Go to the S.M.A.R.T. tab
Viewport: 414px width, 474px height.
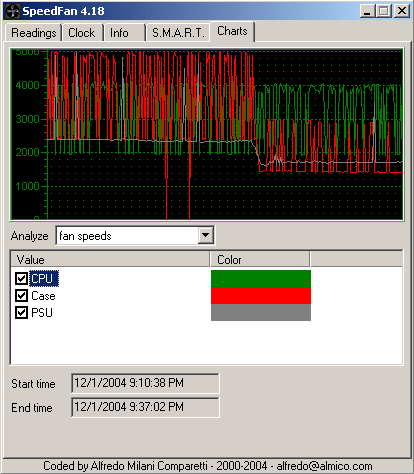click(x=178, y=33)
